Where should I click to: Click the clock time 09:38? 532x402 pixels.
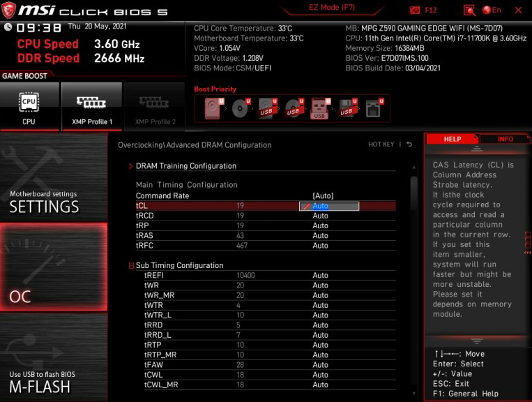(x=39, y=27)
